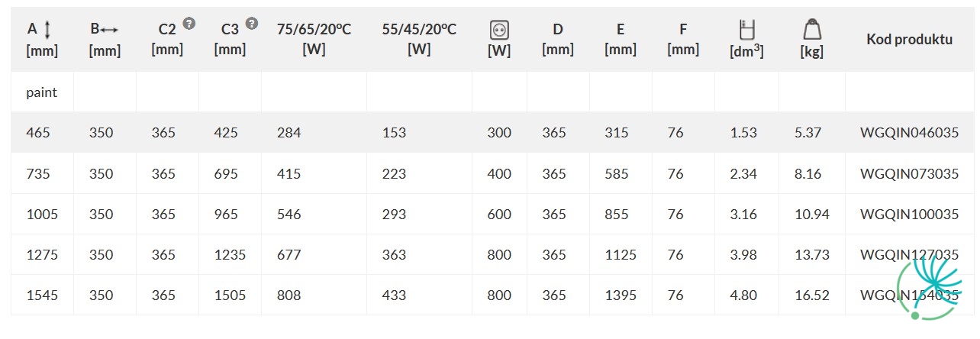
Task: Click the water capacity container icon
Action: (746, 30)
